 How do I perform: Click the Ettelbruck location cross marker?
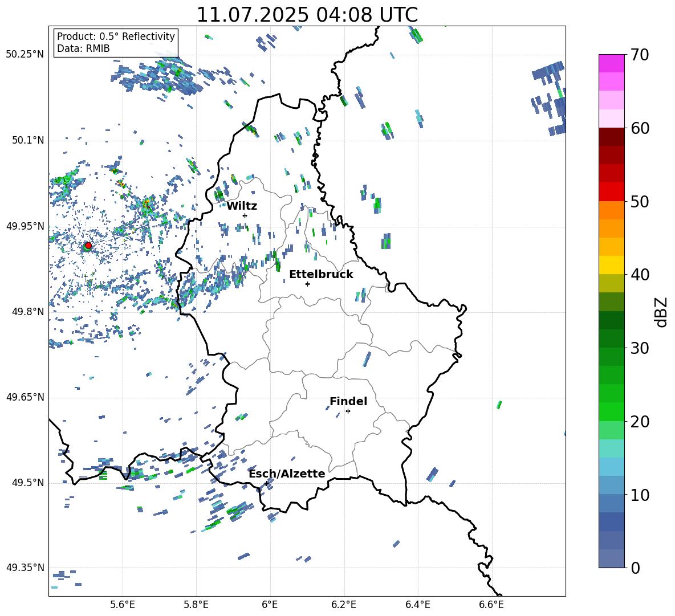click(307, 284)
